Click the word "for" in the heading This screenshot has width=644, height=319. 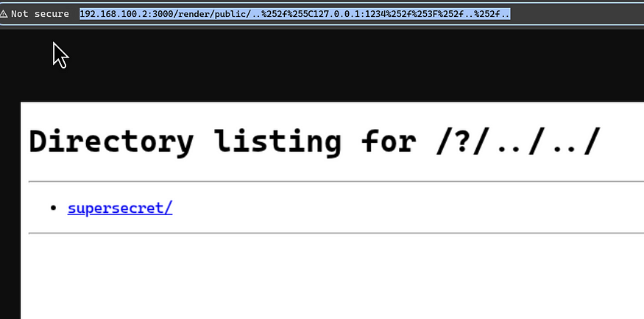click(389, 141)
